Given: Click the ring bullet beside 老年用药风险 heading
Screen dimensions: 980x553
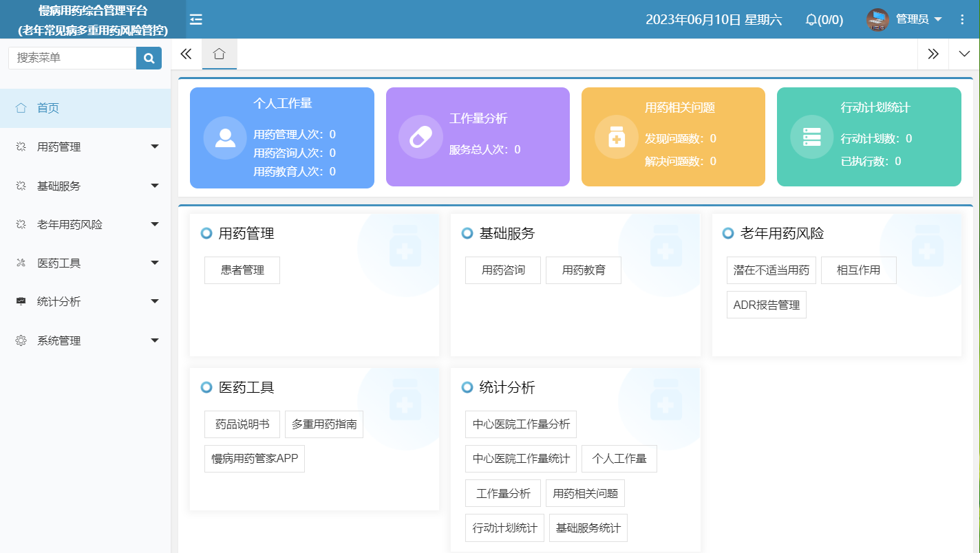Looking at the screenshot, I should [x=728, y=233].
